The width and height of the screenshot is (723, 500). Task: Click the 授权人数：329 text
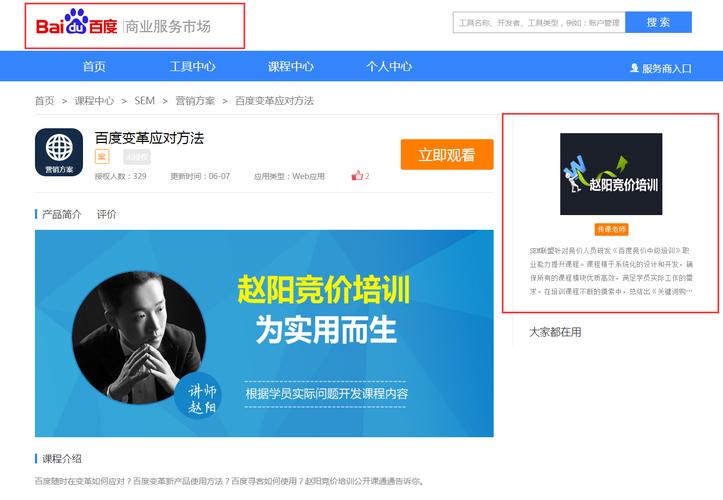(x=120, y=176)
